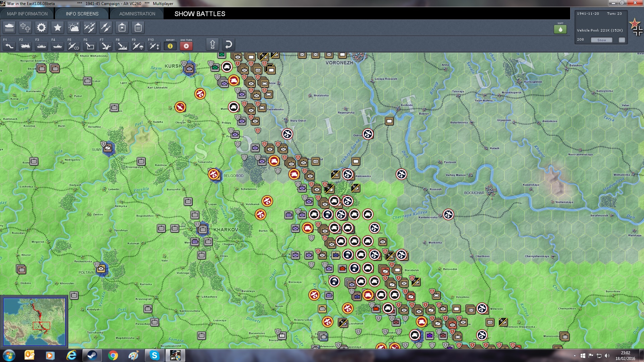Select the unit on Sumy
Screen dimensions: 644x362
tap(108, 147)
